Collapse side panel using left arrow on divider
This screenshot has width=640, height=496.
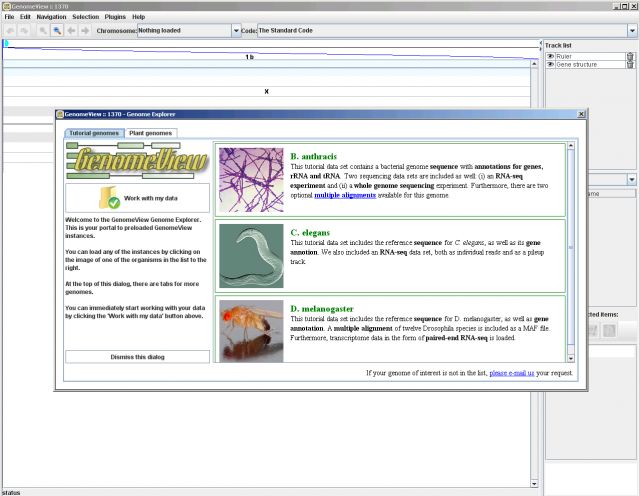(541, 43)
